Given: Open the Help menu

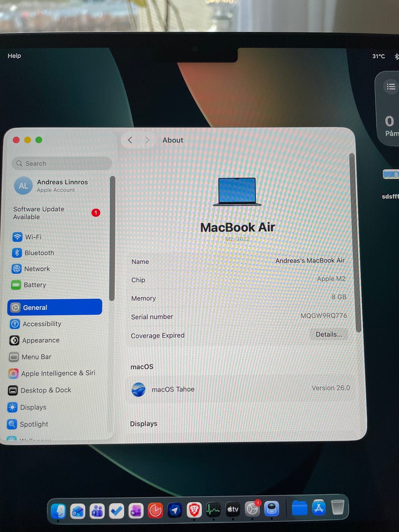Looking at the screenshot, I should 14,56.
